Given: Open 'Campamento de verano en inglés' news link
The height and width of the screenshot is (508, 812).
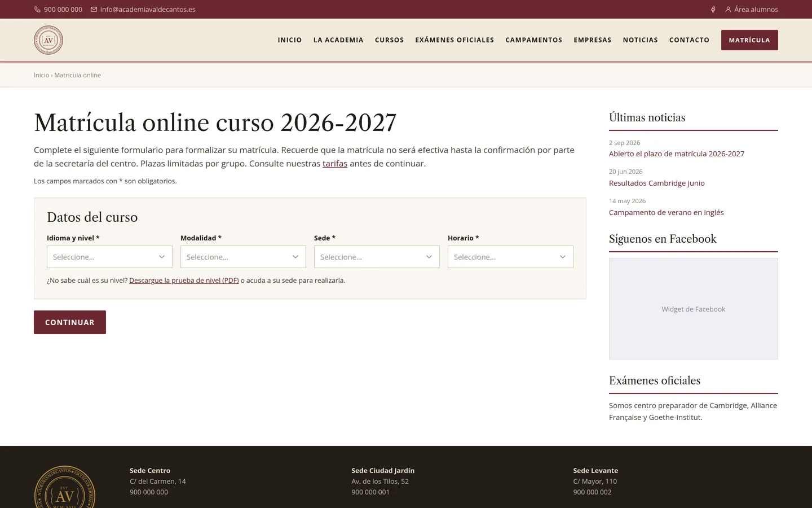Looking at the screenshot, I should [x=667, y=212].
